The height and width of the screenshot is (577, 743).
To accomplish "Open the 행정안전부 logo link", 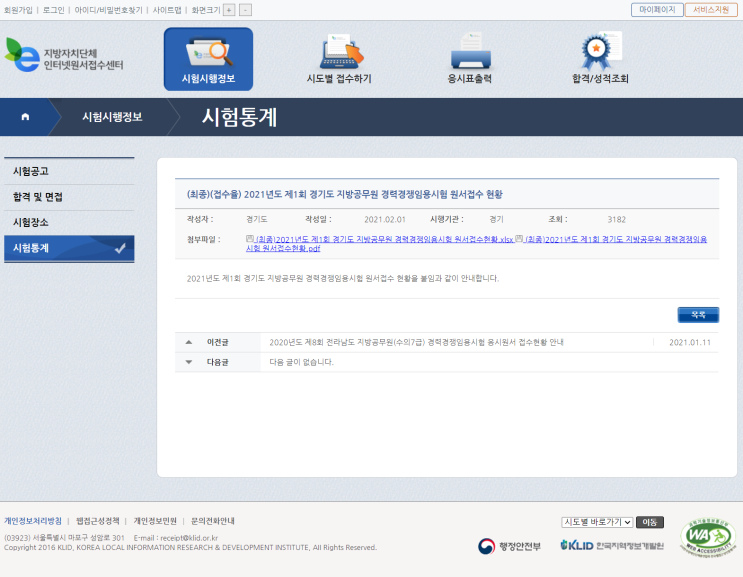I will (509, 546).
